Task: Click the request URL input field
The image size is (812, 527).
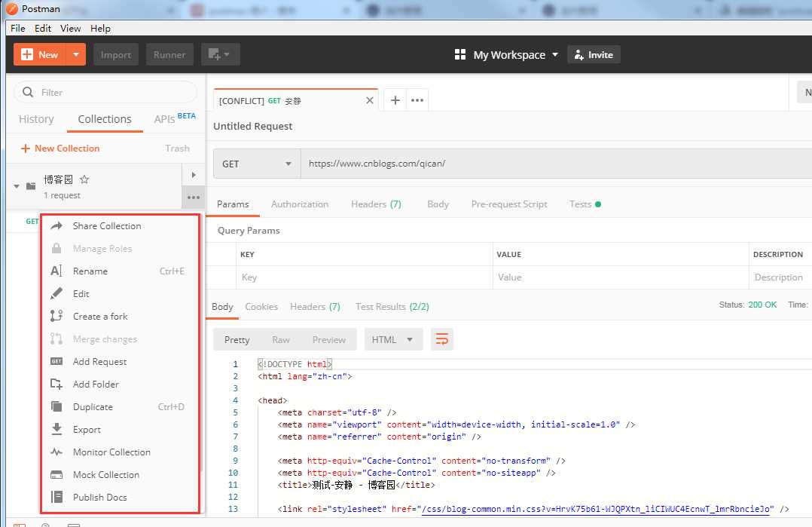Action: (x=556, y=164)
